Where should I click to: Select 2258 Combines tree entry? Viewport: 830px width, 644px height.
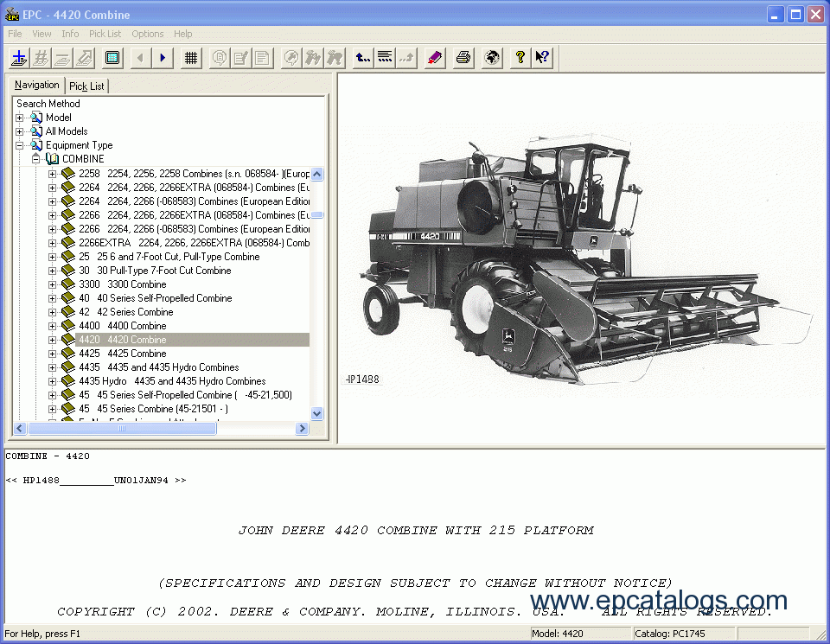point(194,174)
